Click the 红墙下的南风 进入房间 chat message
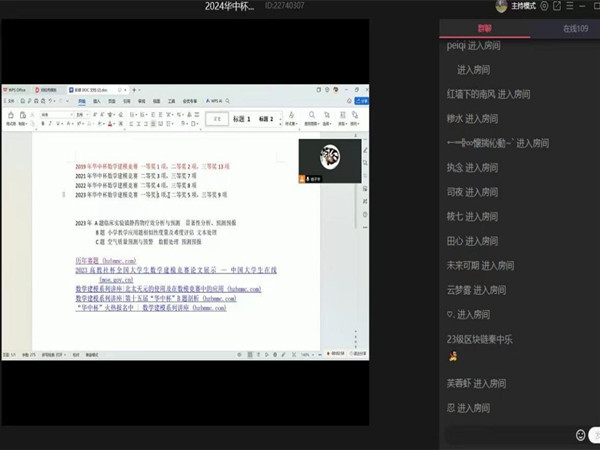 coord(488,94)
